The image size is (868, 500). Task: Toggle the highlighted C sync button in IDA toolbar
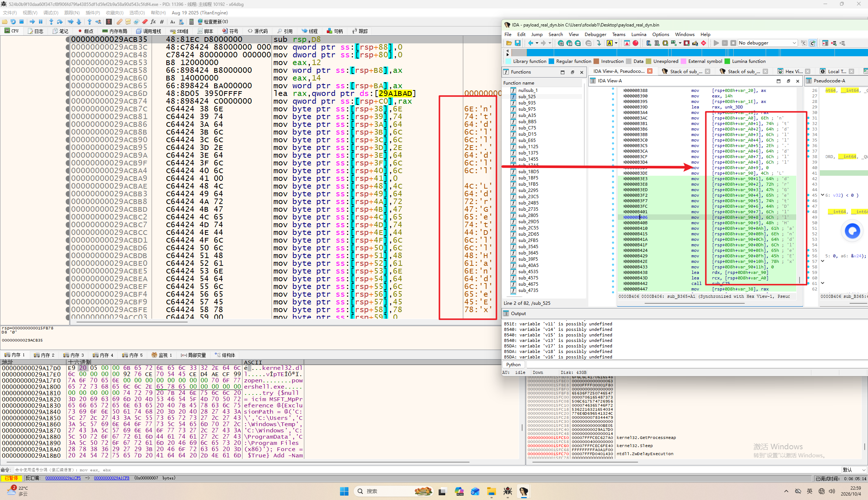point(812,43)
